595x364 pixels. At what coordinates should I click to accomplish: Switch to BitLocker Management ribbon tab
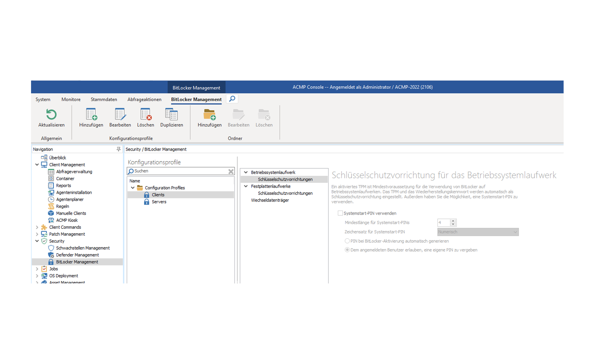coord(196,99)
